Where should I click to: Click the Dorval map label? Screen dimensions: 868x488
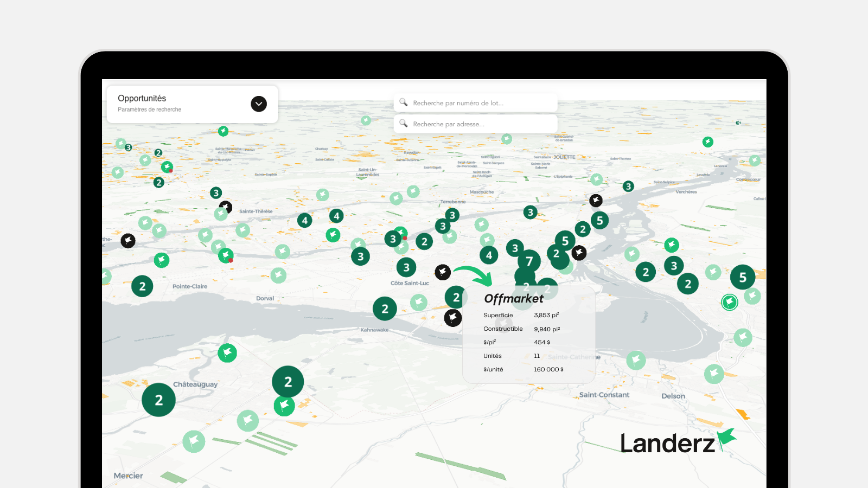[x=265, y=298]
